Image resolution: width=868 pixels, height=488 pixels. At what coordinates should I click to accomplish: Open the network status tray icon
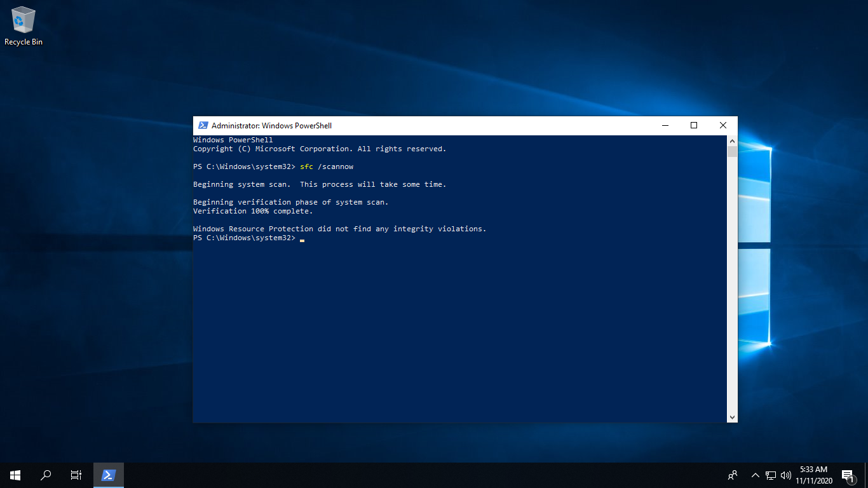(771, 475)
